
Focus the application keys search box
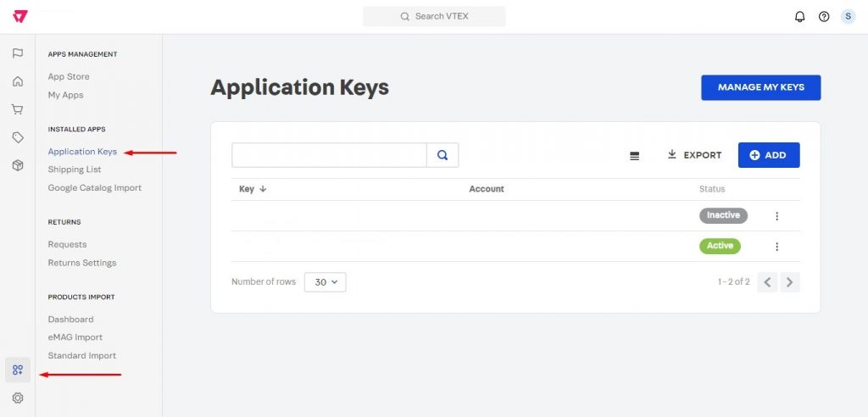(x=330, y=155)
